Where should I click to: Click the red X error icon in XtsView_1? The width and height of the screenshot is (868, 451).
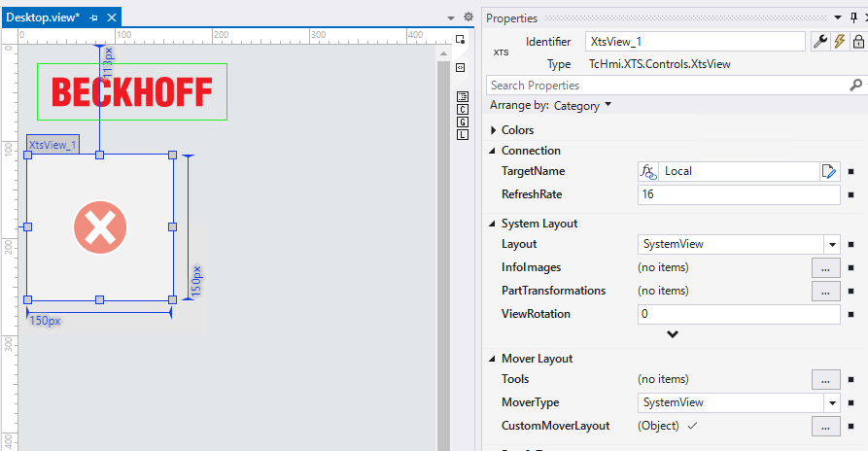click(100, 227)
